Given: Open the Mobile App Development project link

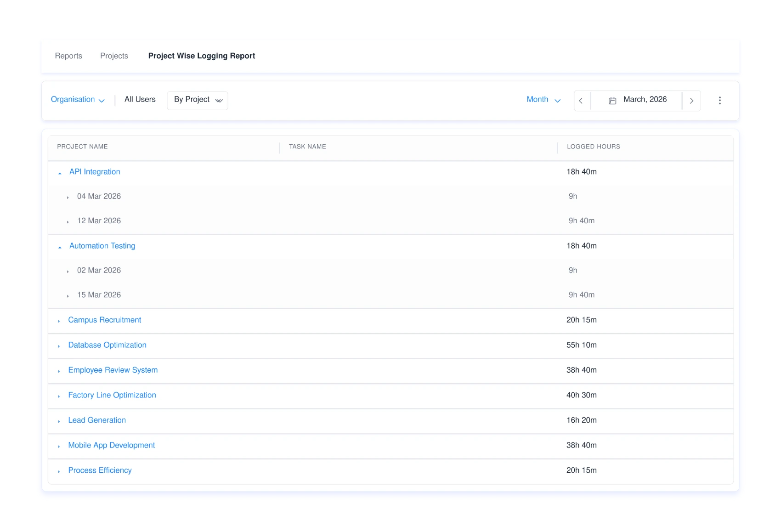Looking at the screenshot, I should (111, 446).
